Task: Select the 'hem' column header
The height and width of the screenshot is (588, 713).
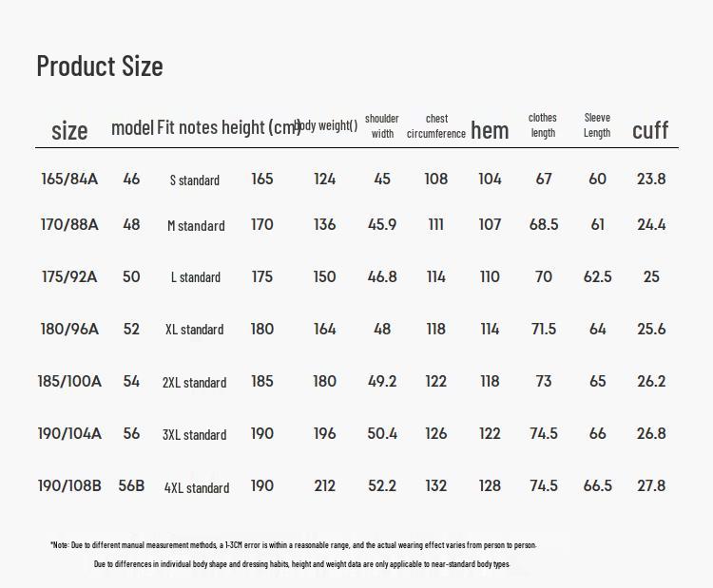Action: click(490, 130)
